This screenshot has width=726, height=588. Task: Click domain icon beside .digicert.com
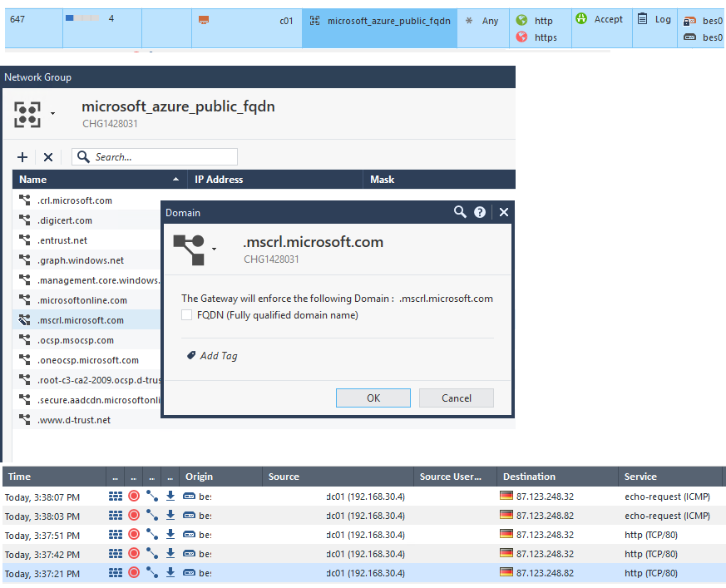(25, 220)
